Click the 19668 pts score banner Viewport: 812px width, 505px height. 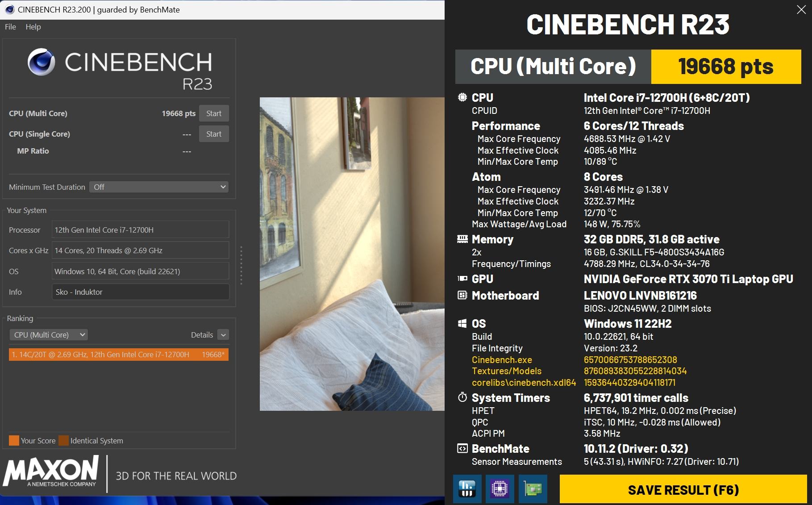[726, 67]
